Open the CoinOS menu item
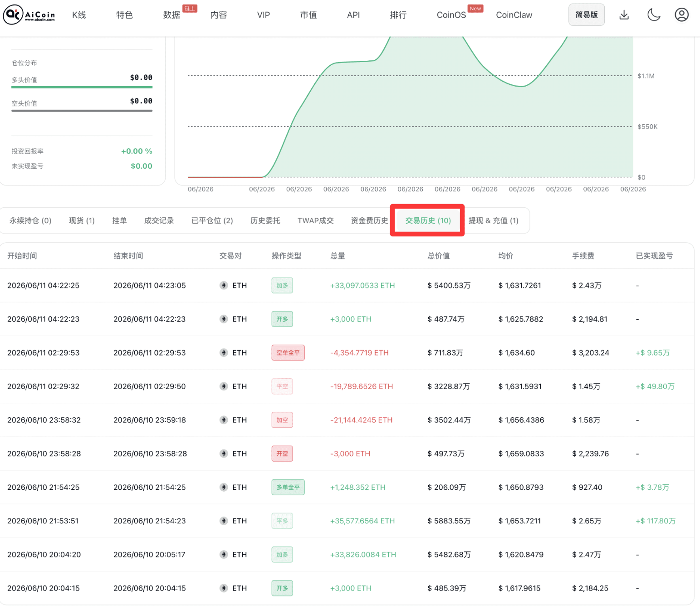Image resolution: width=700 pixels, height=610 pixels. [451, 15]
